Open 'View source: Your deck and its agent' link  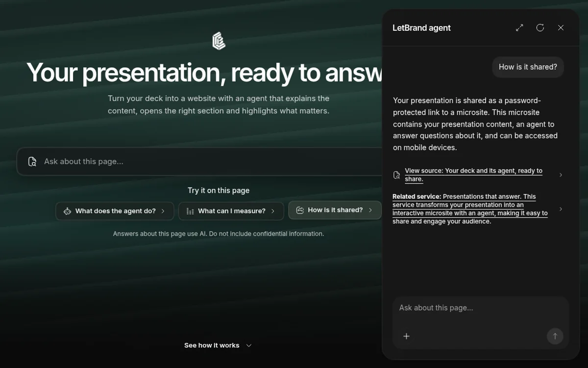473,175
